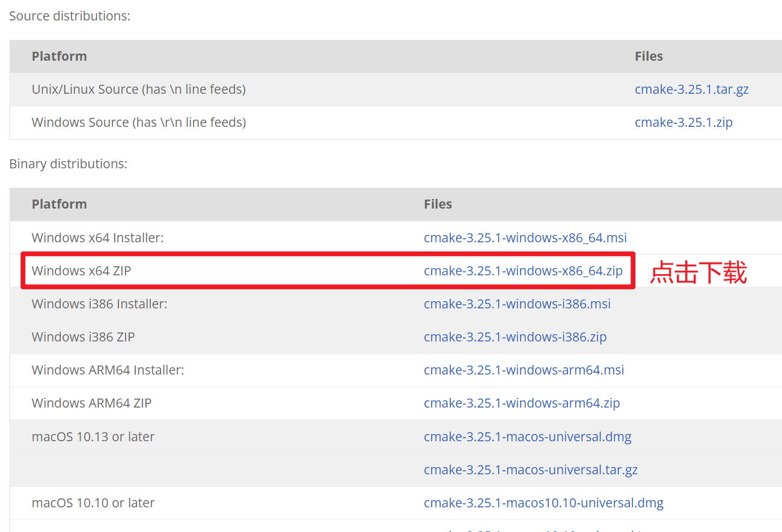Open cmake-3.25.1-windows-arm64.msi link
The image size is (782, 532).
pos(524,370)
